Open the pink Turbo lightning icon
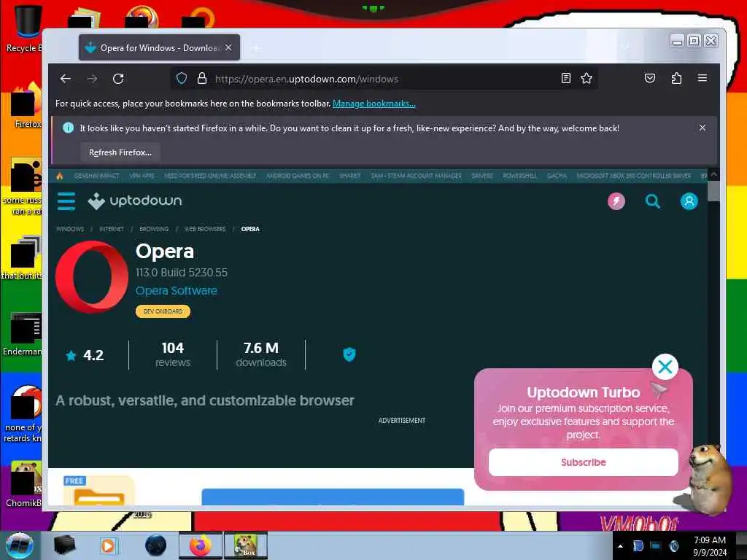 [x=616, y=201]
